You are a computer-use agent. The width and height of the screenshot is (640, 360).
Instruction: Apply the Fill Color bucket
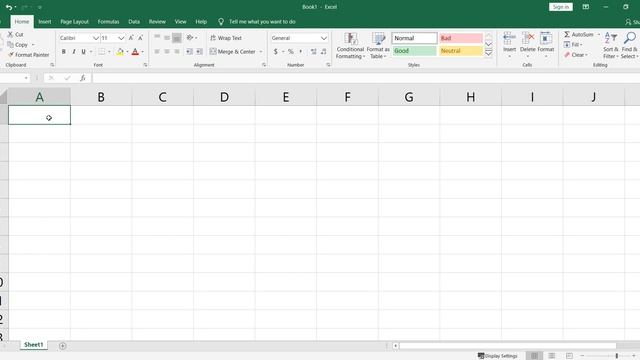(120, 52)
